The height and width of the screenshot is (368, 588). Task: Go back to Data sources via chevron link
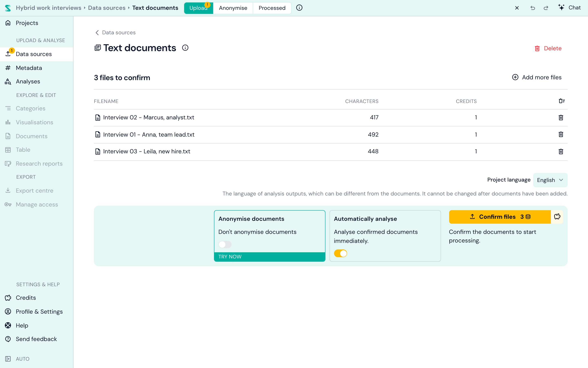[x=115, y=33]
